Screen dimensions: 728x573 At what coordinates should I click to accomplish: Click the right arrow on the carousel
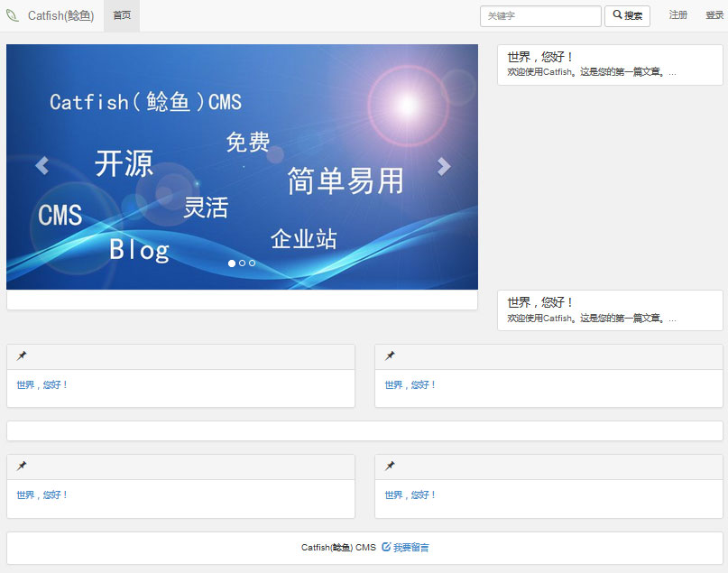click(x=443, y=166)
